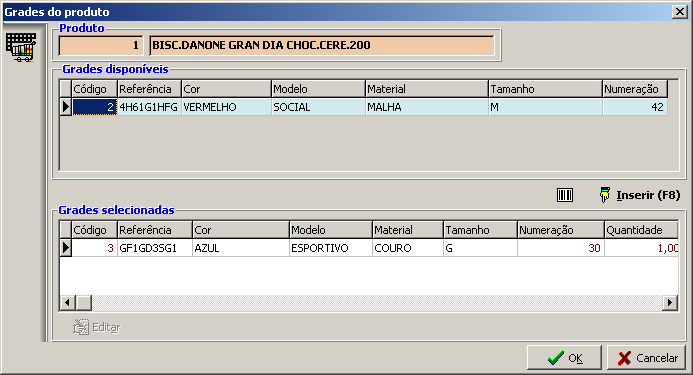Click the quantity cell showing 1,00
Viewport: 693px width, 375px height.
point(641,248)
